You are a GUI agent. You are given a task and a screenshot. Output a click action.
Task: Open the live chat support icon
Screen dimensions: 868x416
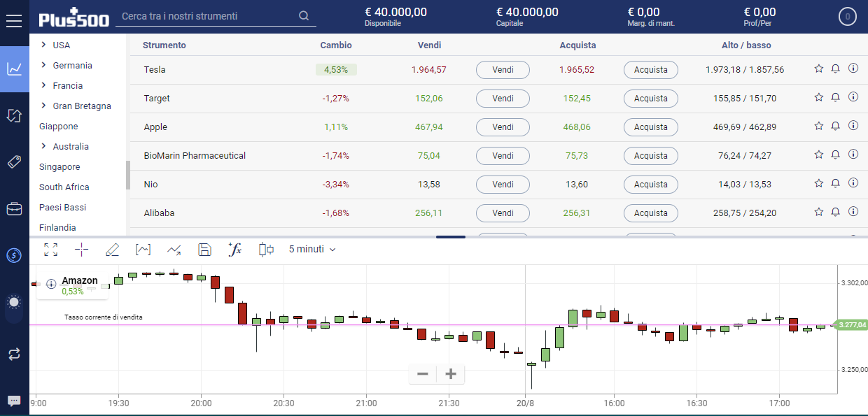tap(14, 401)
